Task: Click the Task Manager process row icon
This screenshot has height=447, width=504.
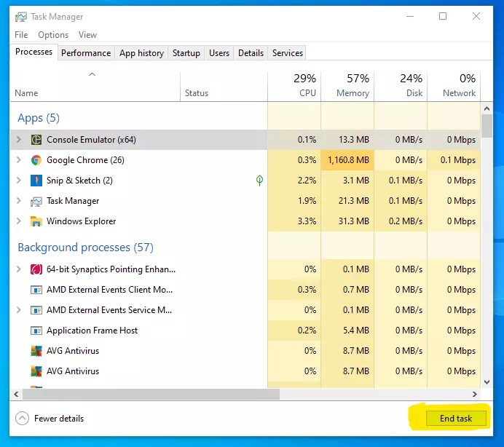Action: click(x=36, y=201)
